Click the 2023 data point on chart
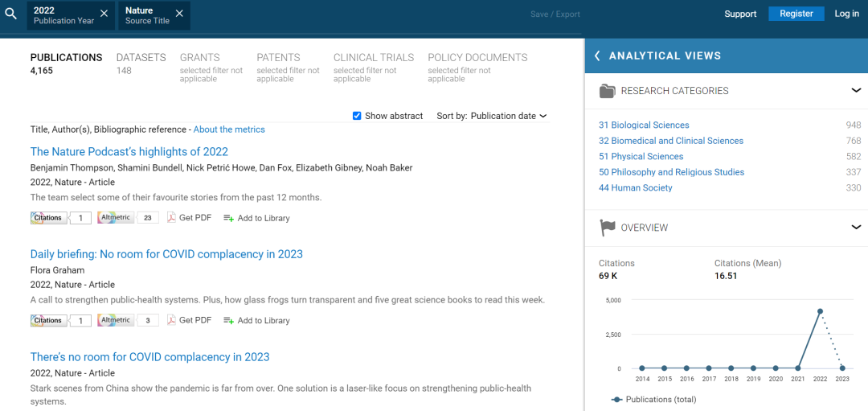The height and width of the screenshot is (411, 868). click(842, 368)
